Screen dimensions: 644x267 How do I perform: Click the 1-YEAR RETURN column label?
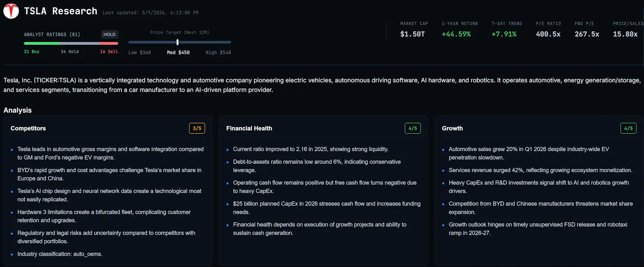click(x=460, y=24)
